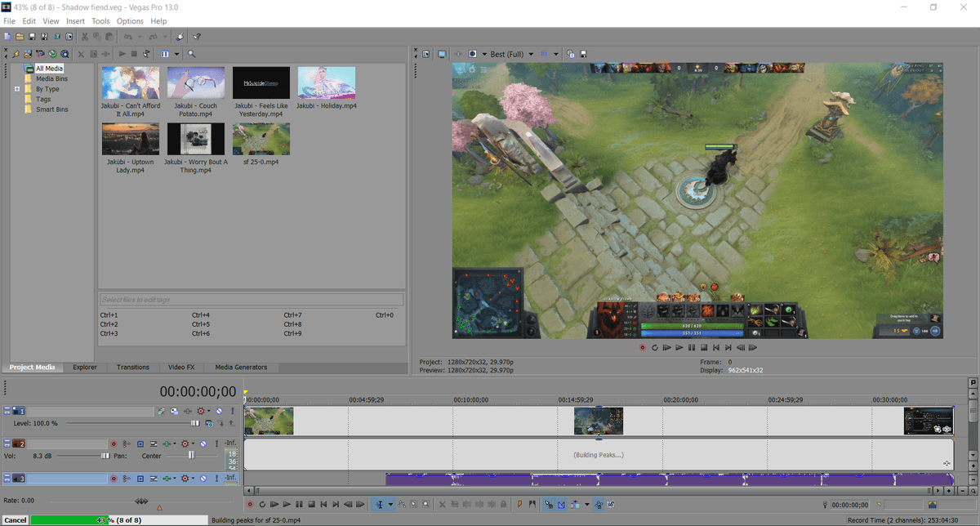Click the preview Play button under the video
Screen dimensions: 980x526
point(679,347)
